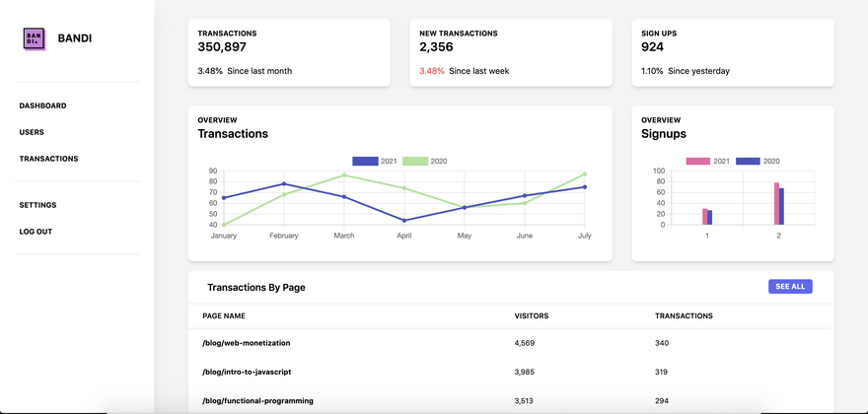Viewport: 868px width, 414px height.
Task: Open Settings from the sidebar
Action: 37,205
